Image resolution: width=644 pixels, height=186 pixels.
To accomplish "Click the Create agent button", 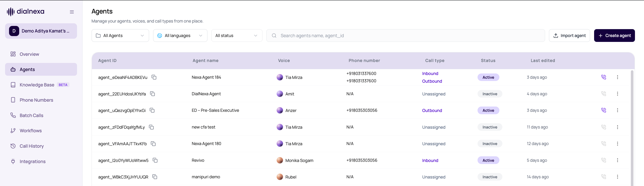I will click(x=614, y=35).
